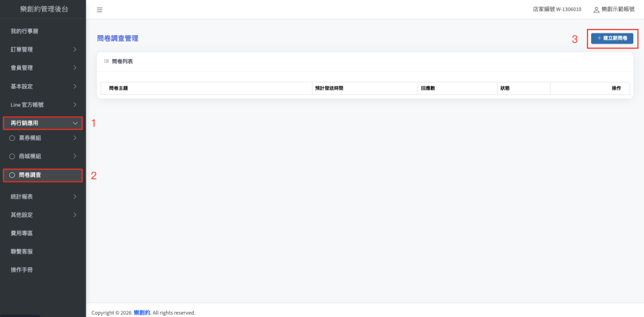Click the 樂創約 footer link
Viewport: 644px width, 317px height.
tap(142, 313)
